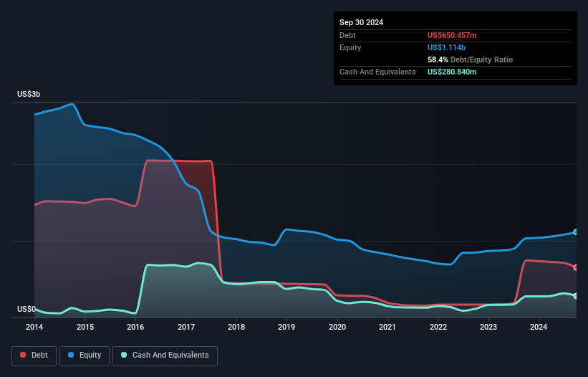Click the US$3b y-axis label
The height and width of the screenshot is (377, 588).
click(x=29, y=94)
